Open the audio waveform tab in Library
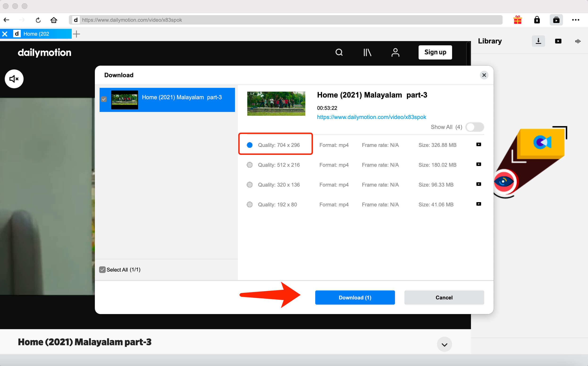The image size is (588, 366). [578, 41]
